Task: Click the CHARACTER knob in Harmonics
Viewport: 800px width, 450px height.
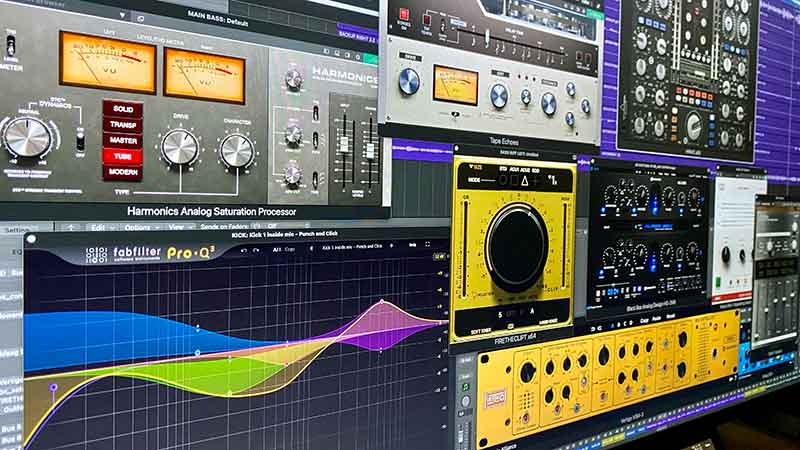Action: tap(237, 151)
